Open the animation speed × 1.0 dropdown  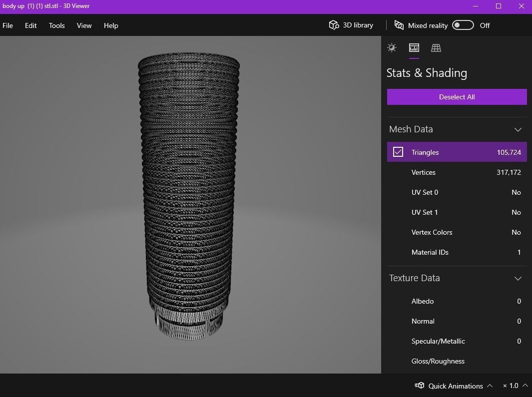click(x=515, y=386)
